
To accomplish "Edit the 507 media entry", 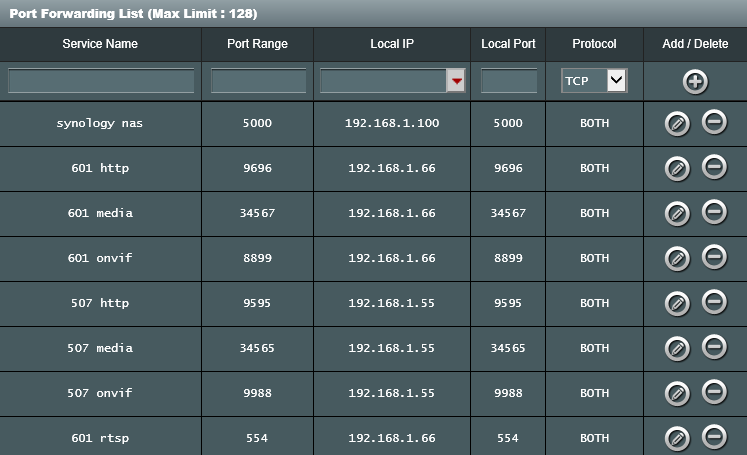I will pos(677,349).
